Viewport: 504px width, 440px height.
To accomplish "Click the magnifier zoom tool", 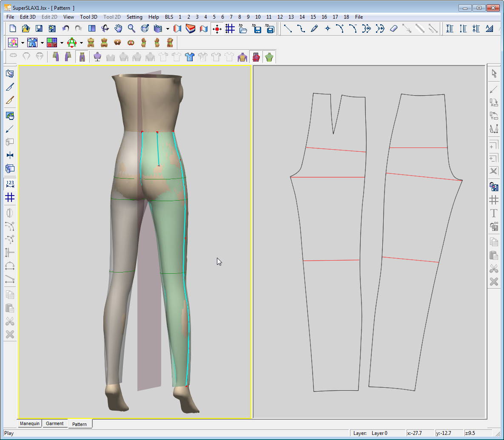I will coord(131,28).
